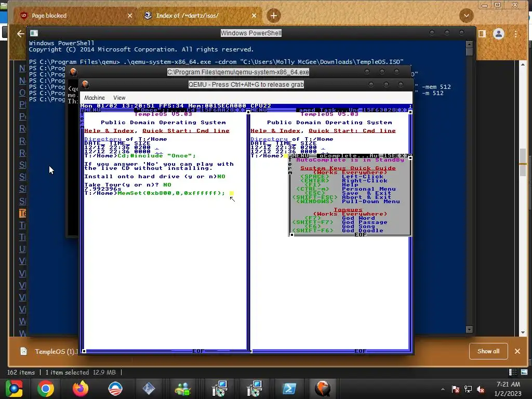Click the 'Install onto hard drive' line
The image size is (532, 399).
(155, 177)
